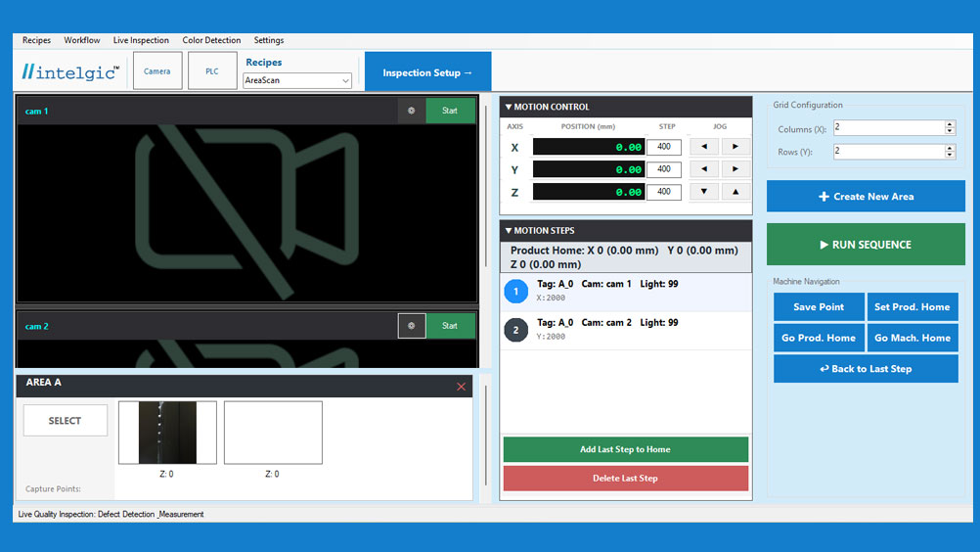Click cam 2 settings gear icon

[411, 326]
